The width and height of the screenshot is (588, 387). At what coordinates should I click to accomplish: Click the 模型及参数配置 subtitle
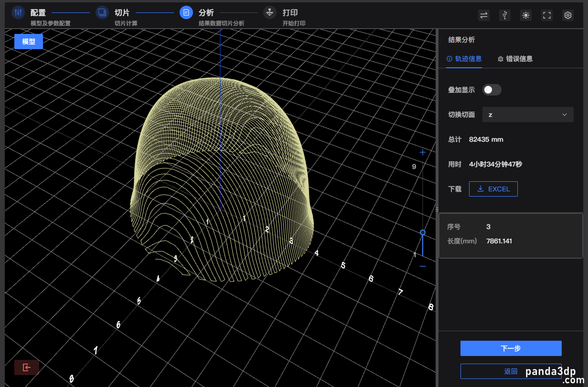[51, 23]
